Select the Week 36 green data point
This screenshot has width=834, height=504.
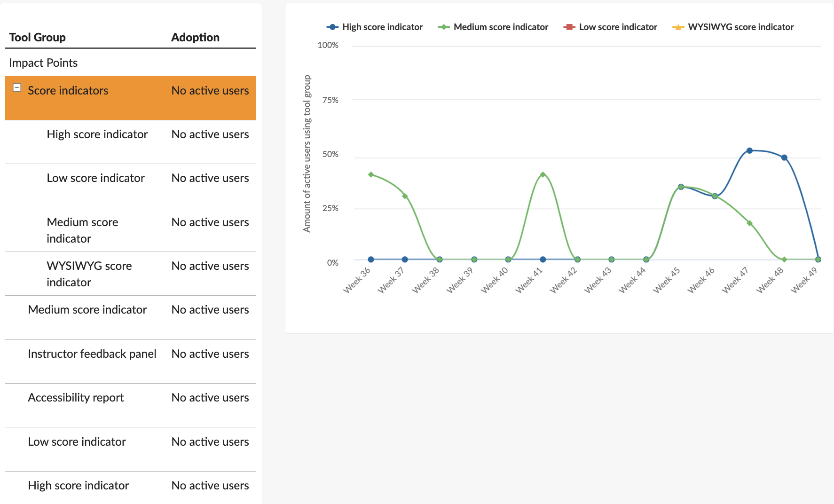click(371, 174)
